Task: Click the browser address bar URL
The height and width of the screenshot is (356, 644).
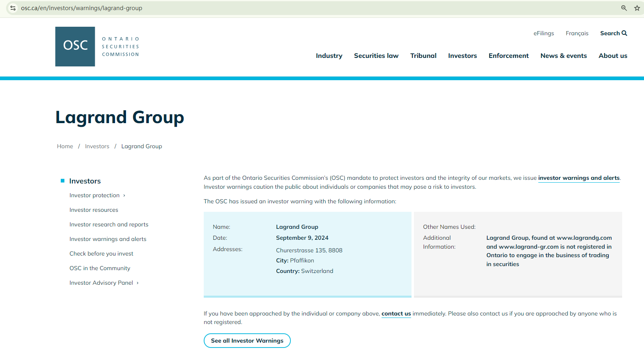Action: tap(81, 8)
